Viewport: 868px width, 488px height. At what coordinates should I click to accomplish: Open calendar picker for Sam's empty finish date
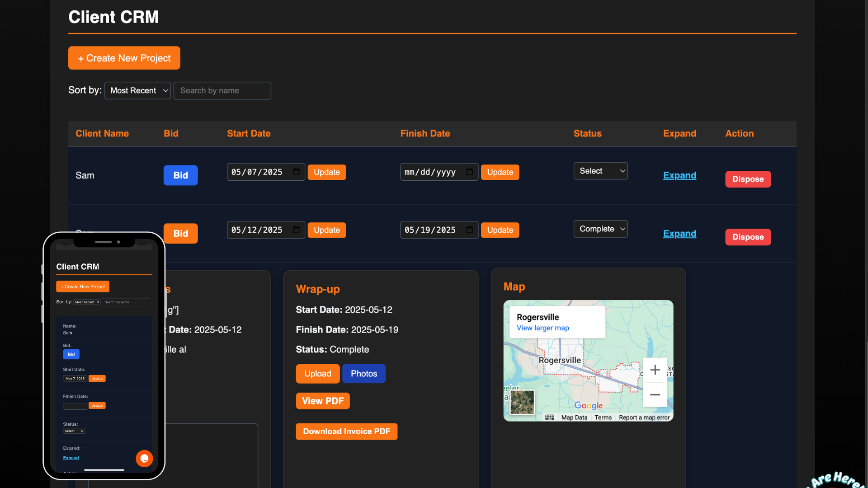point(469,172)
